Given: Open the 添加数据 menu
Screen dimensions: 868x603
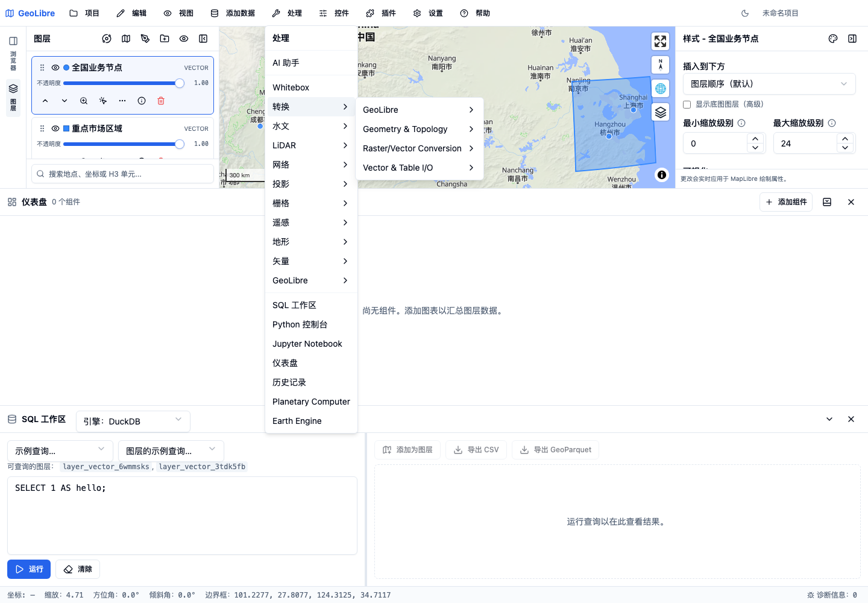Looking at the screenshot, I should tap(233, 13).
